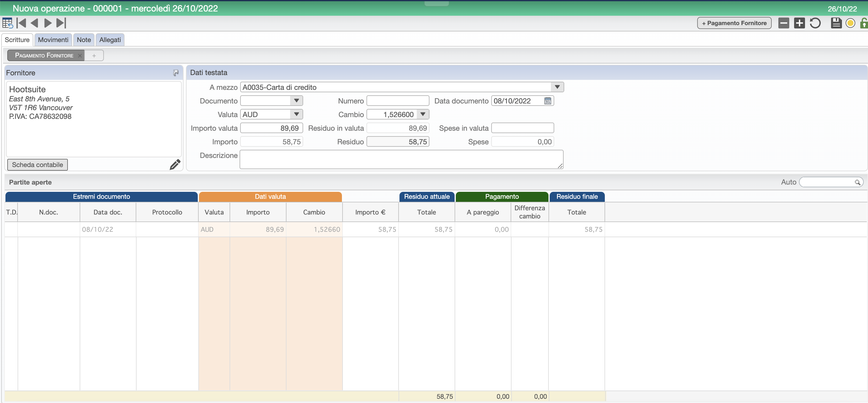Viewport: 868px width, 403px height.
Task: Toggle the green padlock icon
Action: [864, 23]
